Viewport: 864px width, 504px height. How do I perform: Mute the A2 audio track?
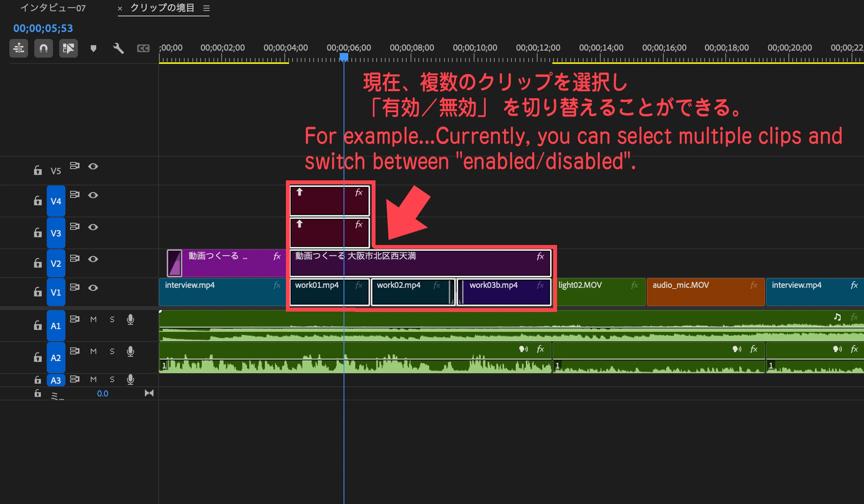pos(93,351)
